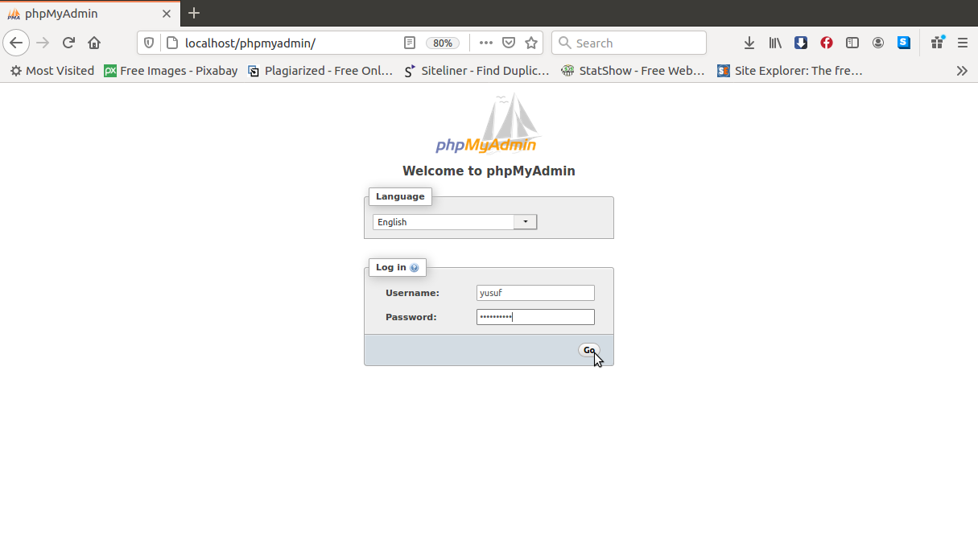The height and width of the screenshot is (560, 978).
Task: Toggle reader view icon in address bar
Action: pos(410,43)
